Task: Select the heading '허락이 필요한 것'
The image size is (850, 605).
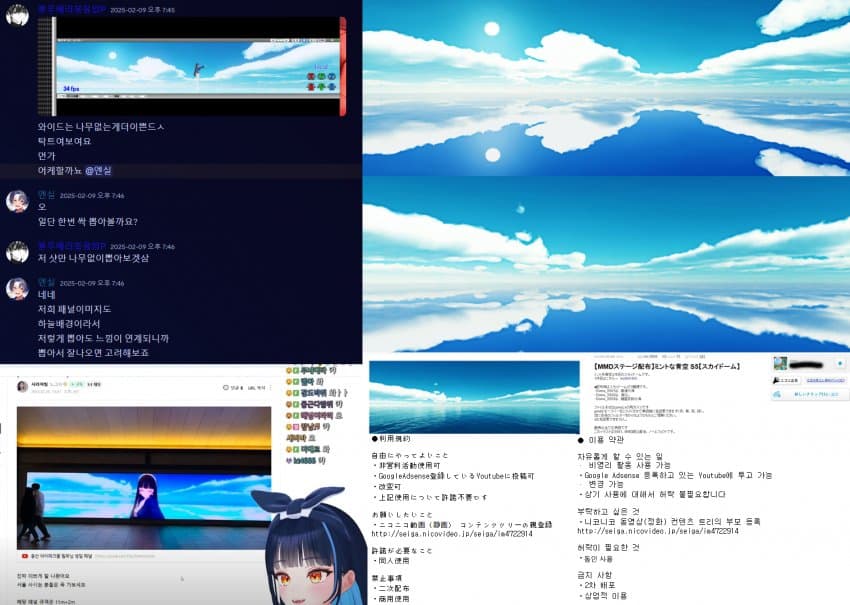Action: coord(608,548)
